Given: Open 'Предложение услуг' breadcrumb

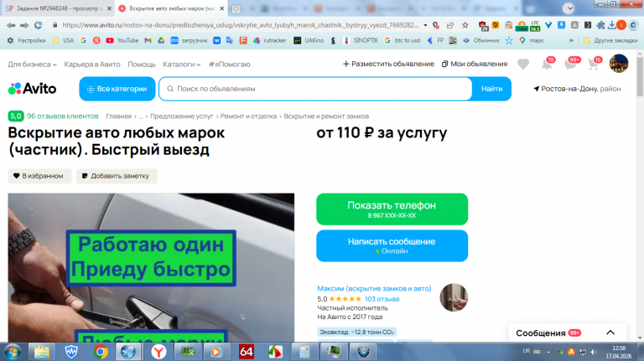Looking at the screenshot, I should coord(181,116).
